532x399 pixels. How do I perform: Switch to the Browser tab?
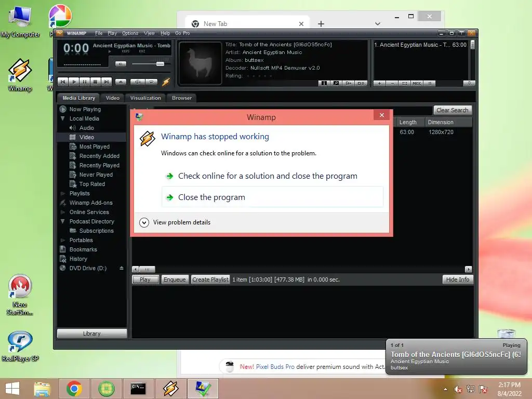point(182,98)
